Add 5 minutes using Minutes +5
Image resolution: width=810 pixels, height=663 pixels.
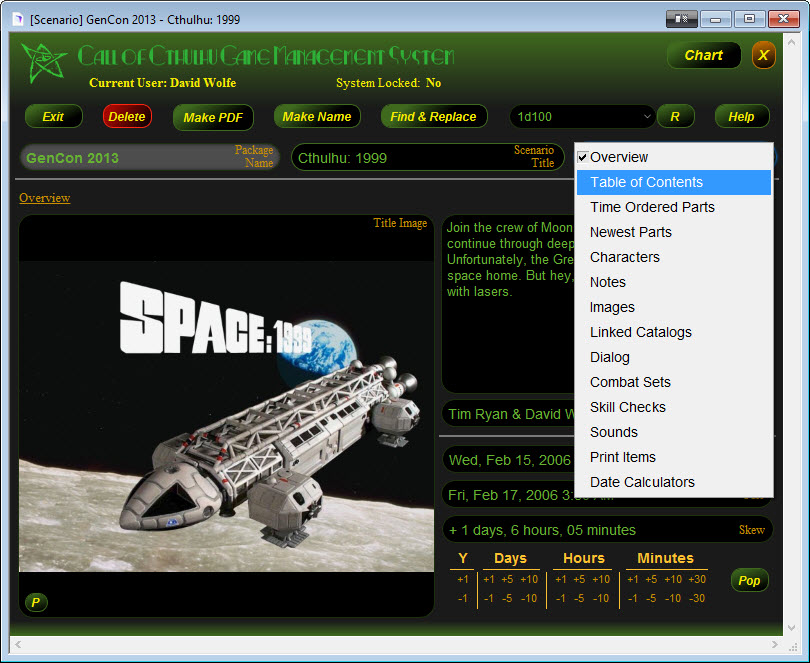651,579
